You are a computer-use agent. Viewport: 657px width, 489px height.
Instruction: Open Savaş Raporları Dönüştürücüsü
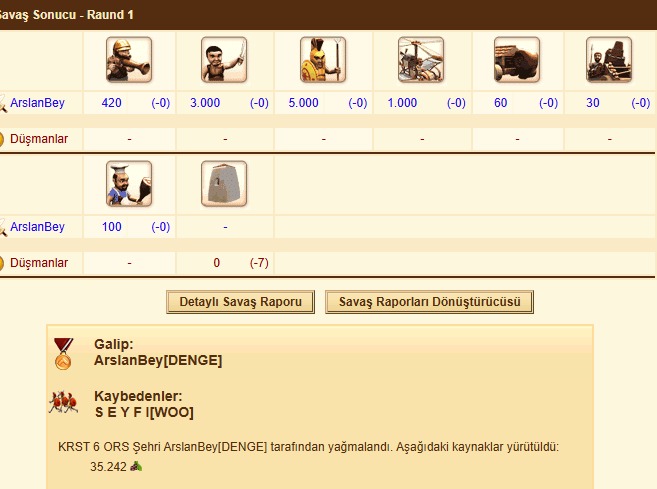click(429, 302)
